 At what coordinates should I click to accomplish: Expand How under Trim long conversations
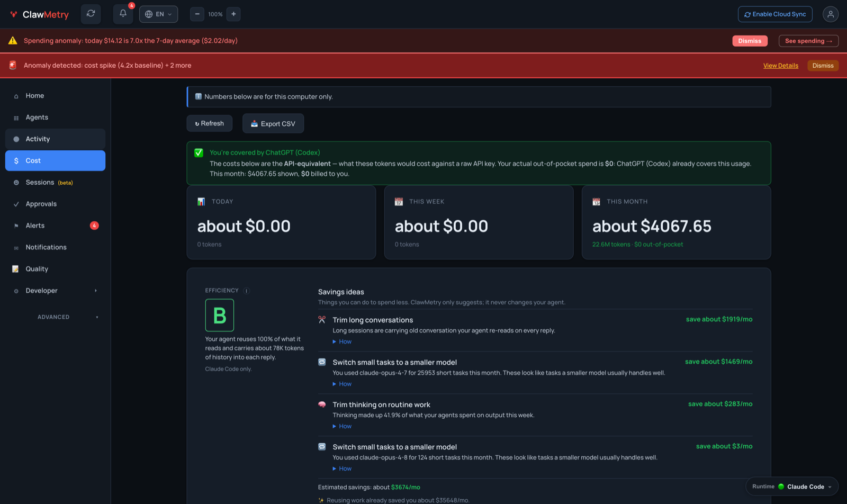click(342, 341)
